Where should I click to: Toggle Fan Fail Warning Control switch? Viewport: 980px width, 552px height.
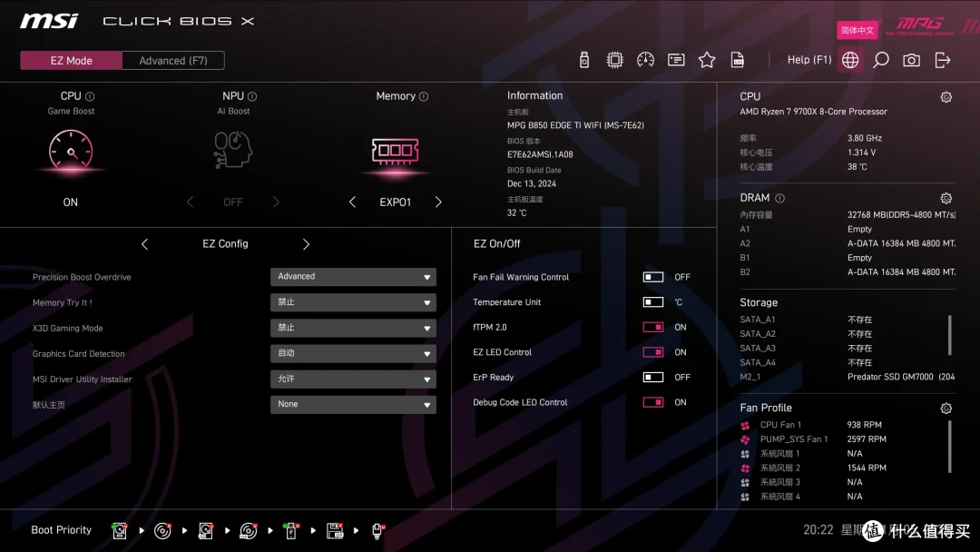click(653, 277)
